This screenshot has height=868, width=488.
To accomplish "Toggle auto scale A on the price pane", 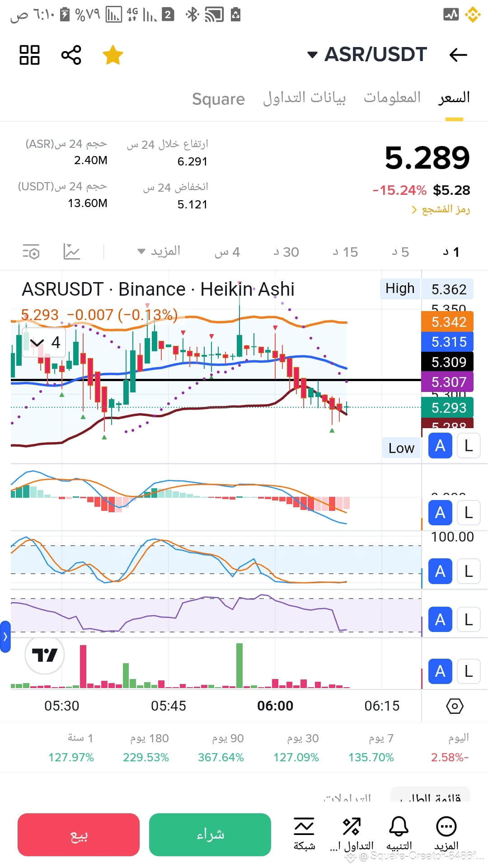I will [x=440, y=446].
